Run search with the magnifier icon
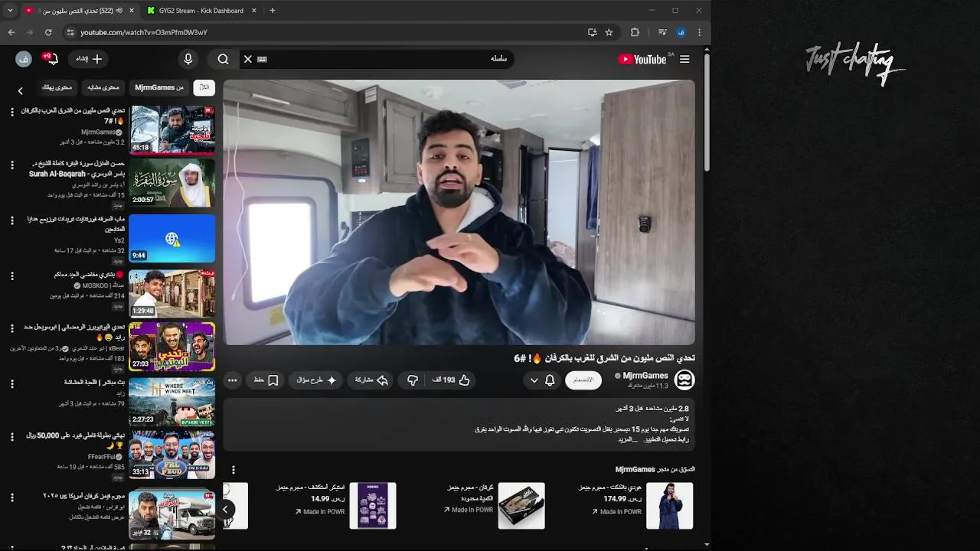The image size is (980, 551). coord(223,59)
